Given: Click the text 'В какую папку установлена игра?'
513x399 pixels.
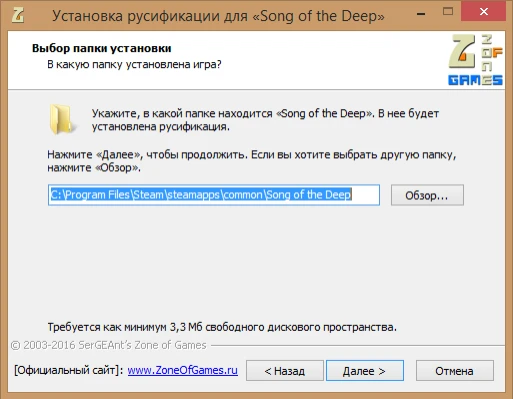Looking at the screenshot, I should tap(134, 64).
